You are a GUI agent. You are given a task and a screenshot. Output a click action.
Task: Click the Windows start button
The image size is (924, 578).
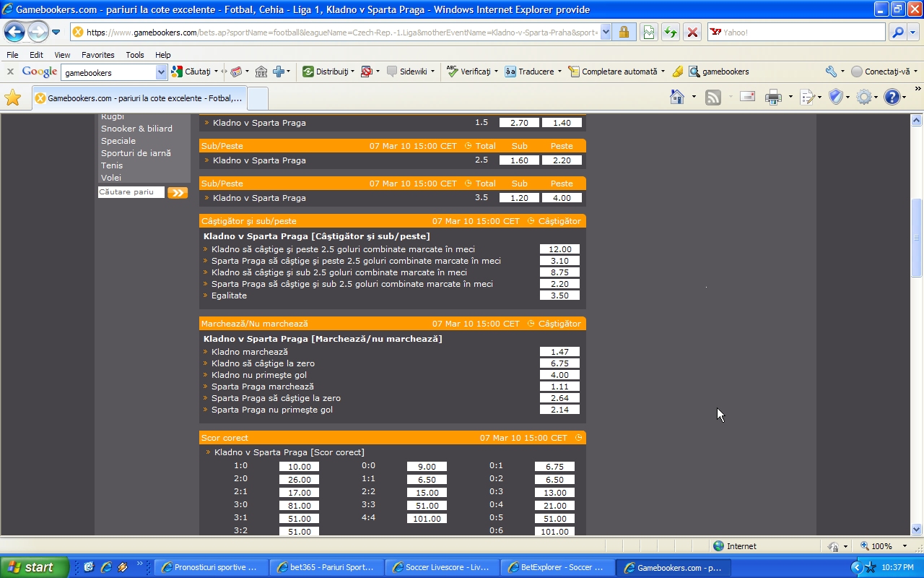(x=34, y=567)
